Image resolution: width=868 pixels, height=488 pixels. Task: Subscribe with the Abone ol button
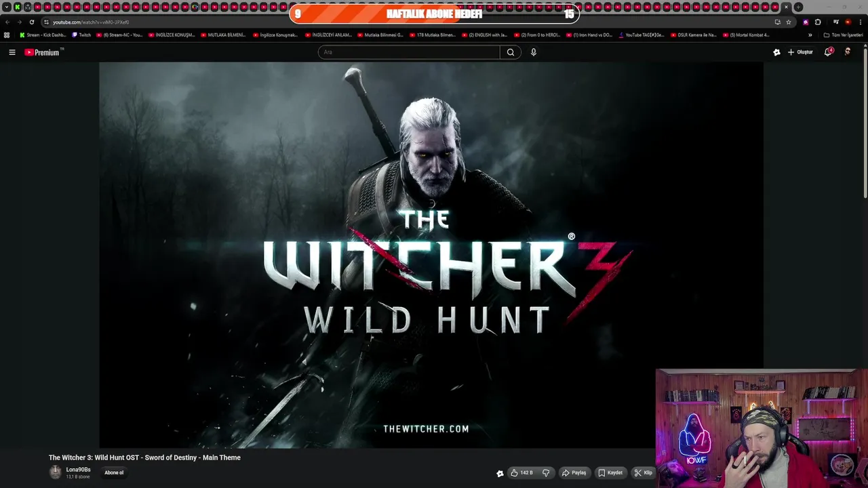point(114,473)
